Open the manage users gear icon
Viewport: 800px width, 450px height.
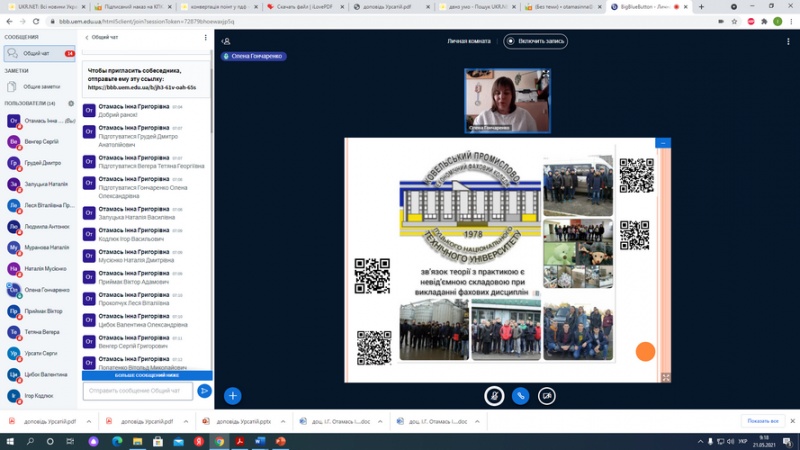[71, 103]
